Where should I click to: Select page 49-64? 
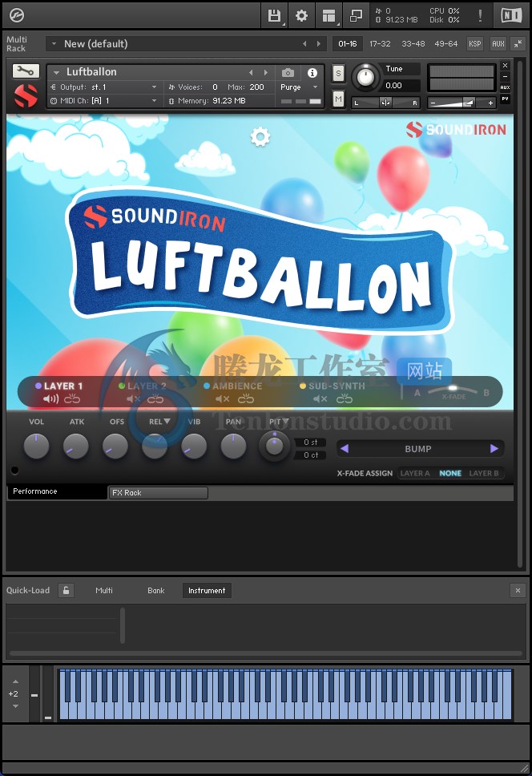click(x=446, y=43)
